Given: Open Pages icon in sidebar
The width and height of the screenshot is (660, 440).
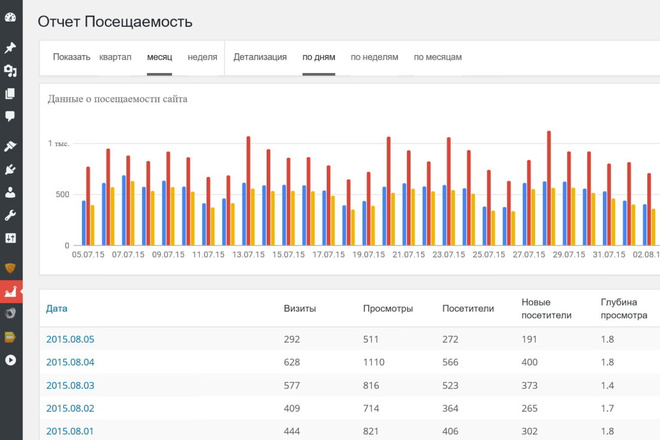Looking at the screenshot, I should pos(10,93).
